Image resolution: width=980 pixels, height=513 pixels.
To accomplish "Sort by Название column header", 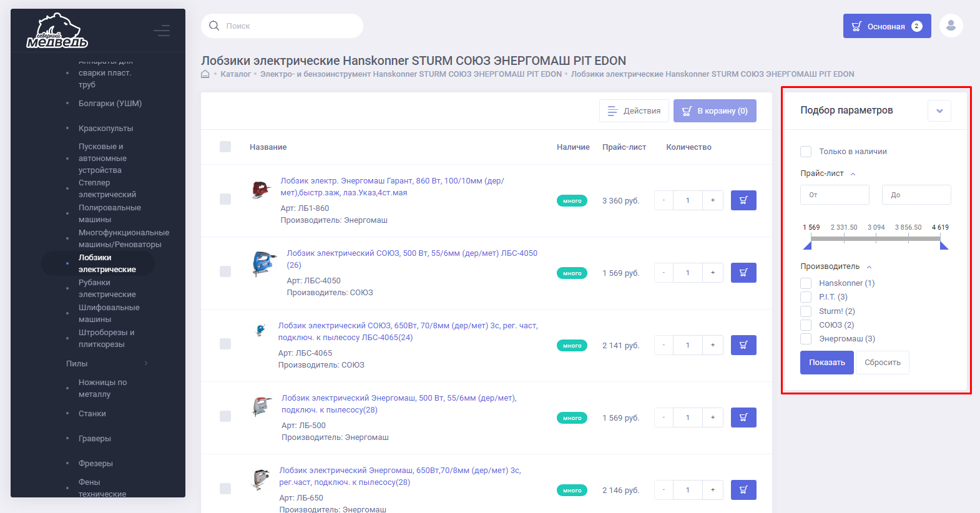I will point(268,147).
